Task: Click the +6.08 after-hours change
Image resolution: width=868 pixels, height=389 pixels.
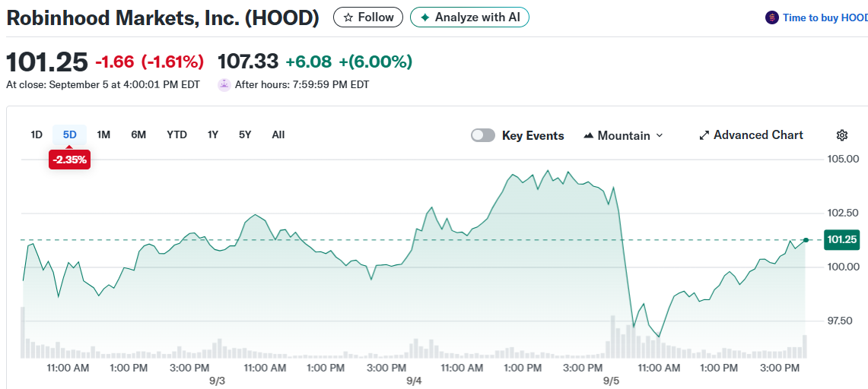Action: click(x=308, y=62)
